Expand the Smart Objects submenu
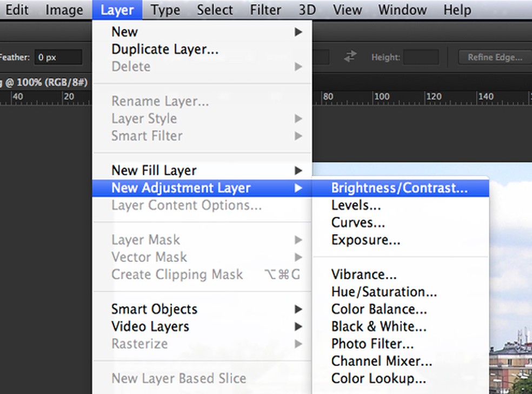 point(154,309)
